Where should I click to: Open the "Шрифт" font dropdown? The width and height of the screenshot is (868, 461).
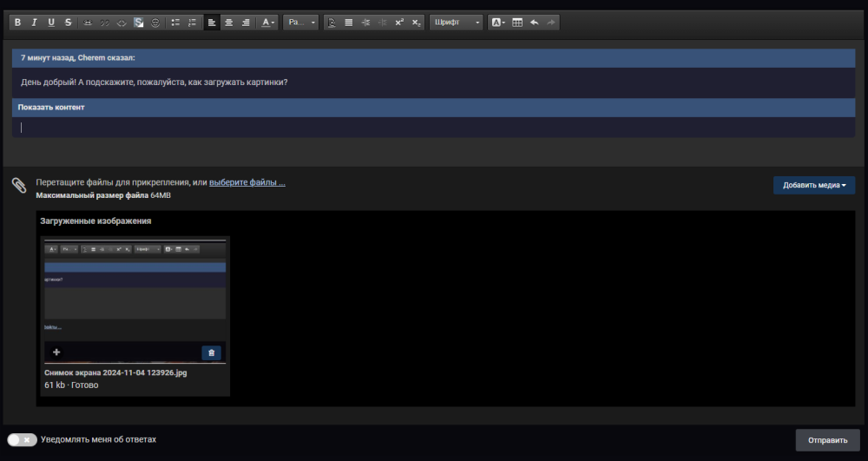tap(456, 23)
